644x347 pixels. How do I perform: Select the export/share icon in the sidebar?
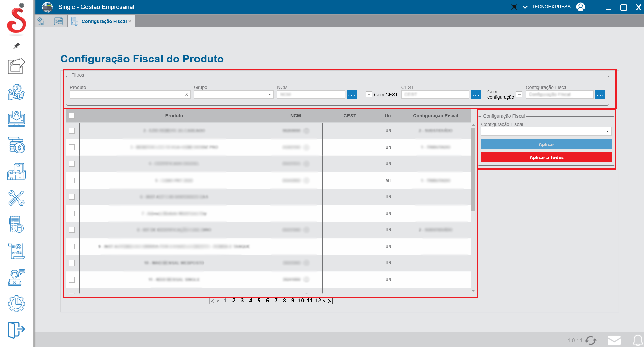[x=16, y=66]
